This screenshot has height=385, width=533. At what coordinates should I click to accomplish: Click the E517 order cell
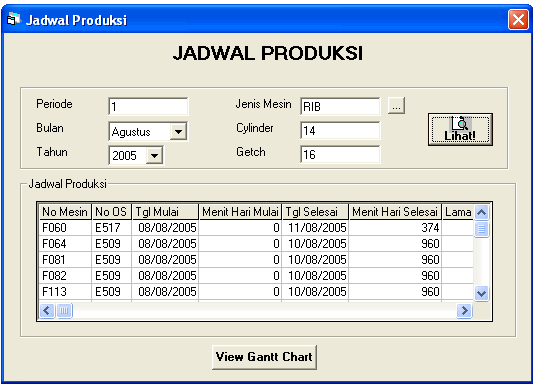[111, 228]
